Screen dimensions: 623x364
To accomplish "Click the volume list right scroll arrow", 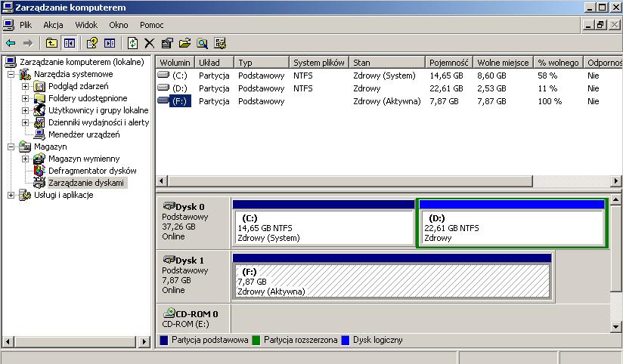I will (616, 181).
